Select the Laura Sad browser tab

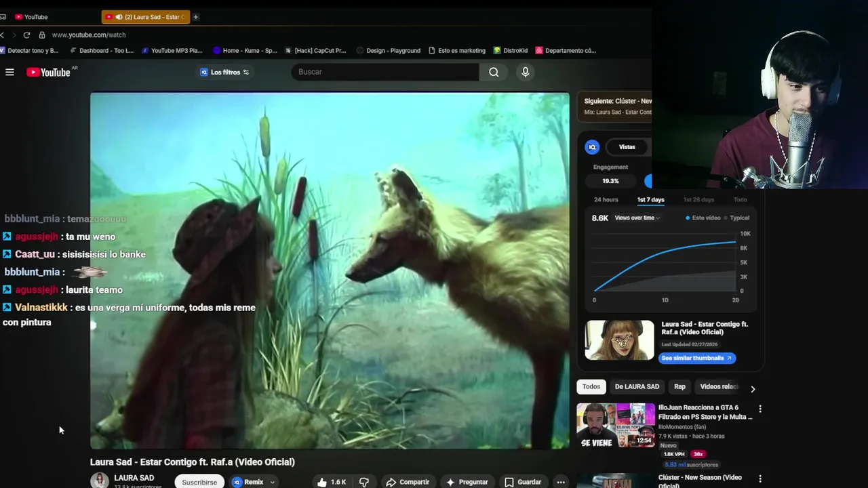click(146, 17)
